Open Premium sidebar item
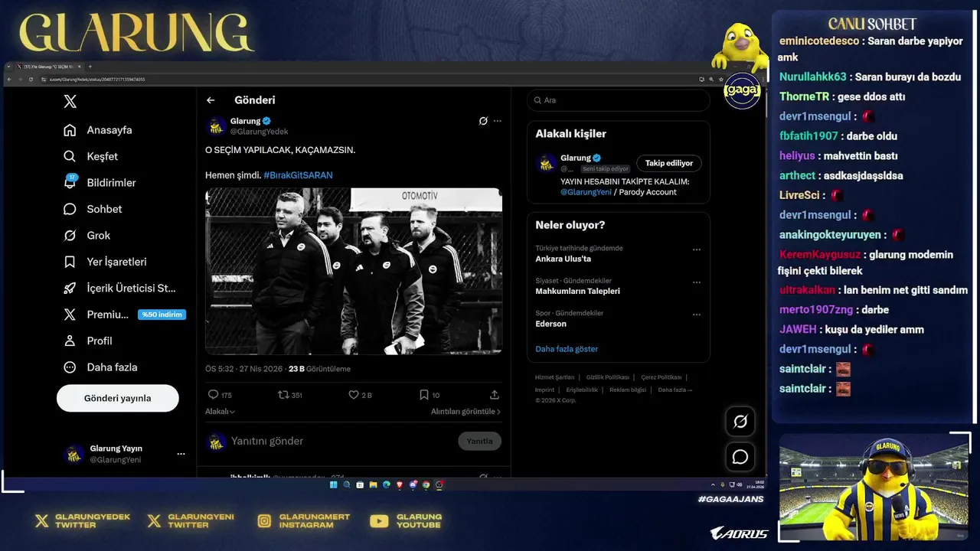The height and width of the screenshot is (551, 980). 96,315
